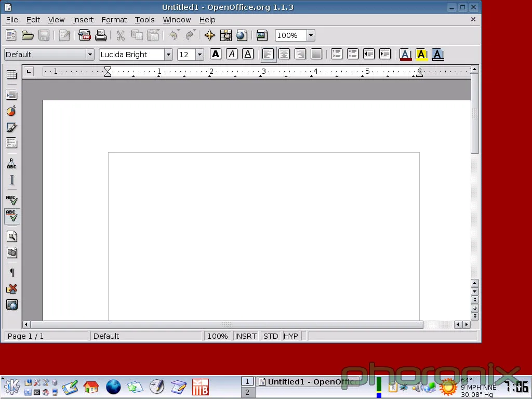This screenshot has height=399, width=532.
Task: Click the Redo arrow icon
Action: click(190, 35)
